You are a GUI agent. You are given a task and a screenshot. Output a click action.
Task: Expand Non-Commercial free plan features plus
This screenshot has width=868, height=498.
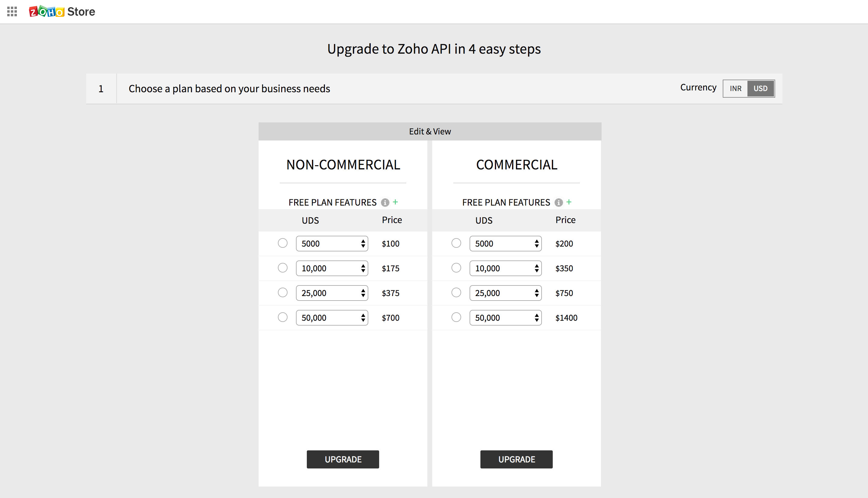395,202
